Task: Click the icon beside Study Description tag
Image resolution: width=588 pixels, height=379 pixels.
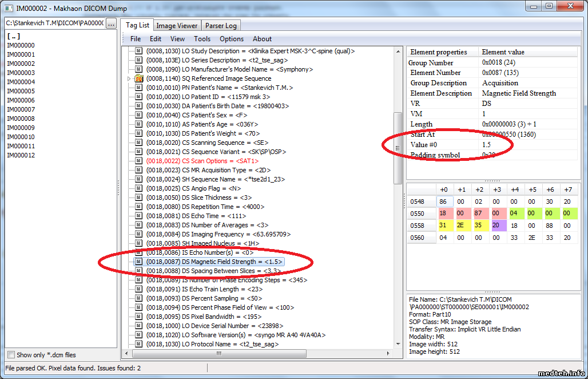Action: pyautogui.click(x=138, y=51)
